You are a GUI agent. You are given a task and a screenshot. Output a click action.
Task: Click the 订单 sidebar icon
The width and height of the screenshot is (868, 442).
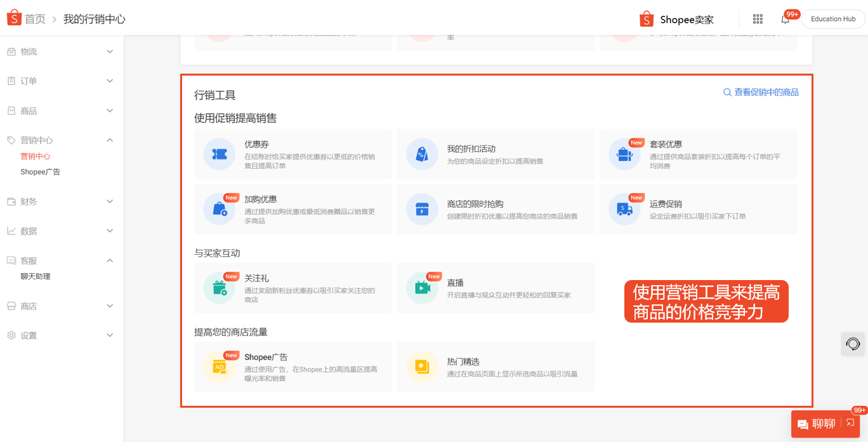[x=11, y=81]
